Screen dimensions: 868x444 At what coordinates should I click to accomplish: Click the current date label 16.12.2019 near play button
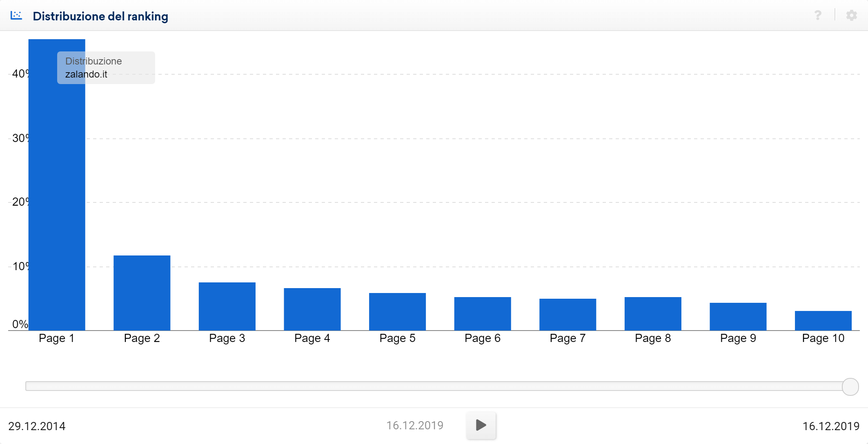click(415, 425)
